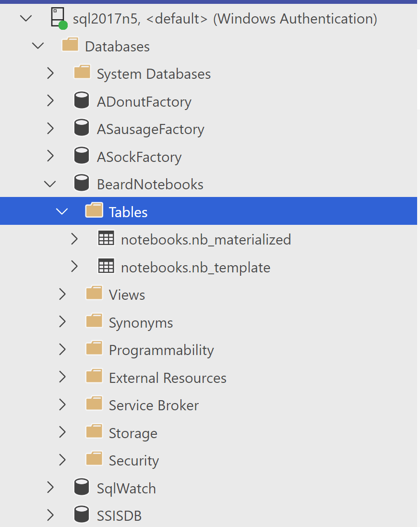Click the ASausageFactory database cylinder icon
420x527 pixels.
click(82, 129)
